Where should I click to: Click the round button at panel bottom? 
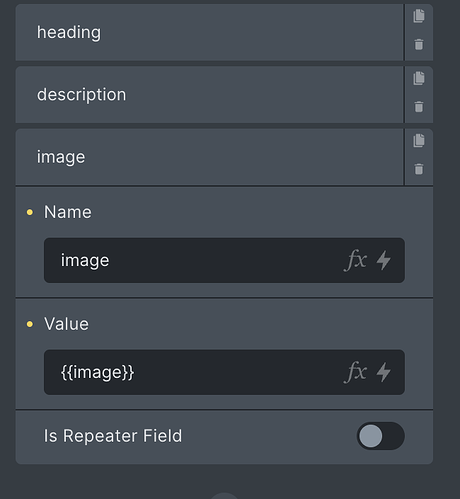click(x=224, y=496)
